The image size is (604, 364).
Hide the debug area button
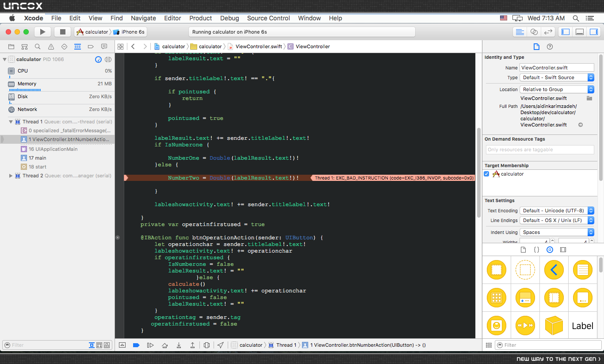[x=122, y=345]
